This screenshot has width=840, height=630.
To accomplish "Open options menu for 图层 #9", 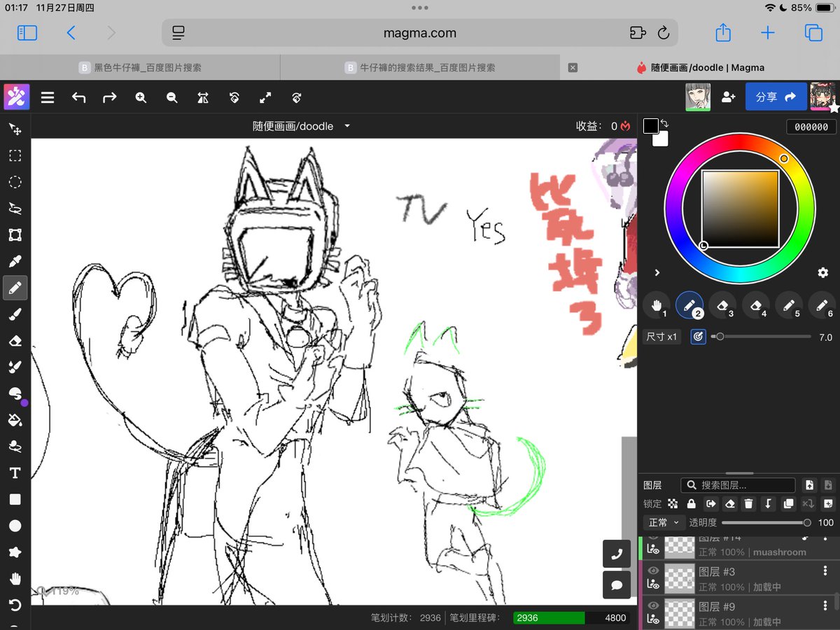I will coord(825,607).
